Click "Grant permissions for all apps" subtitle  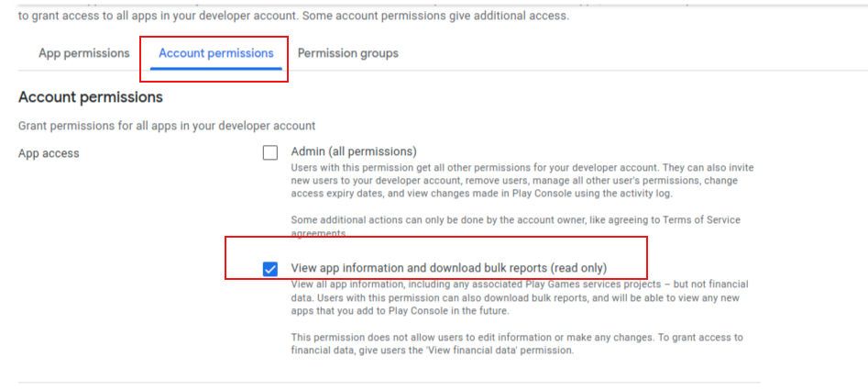167,126
